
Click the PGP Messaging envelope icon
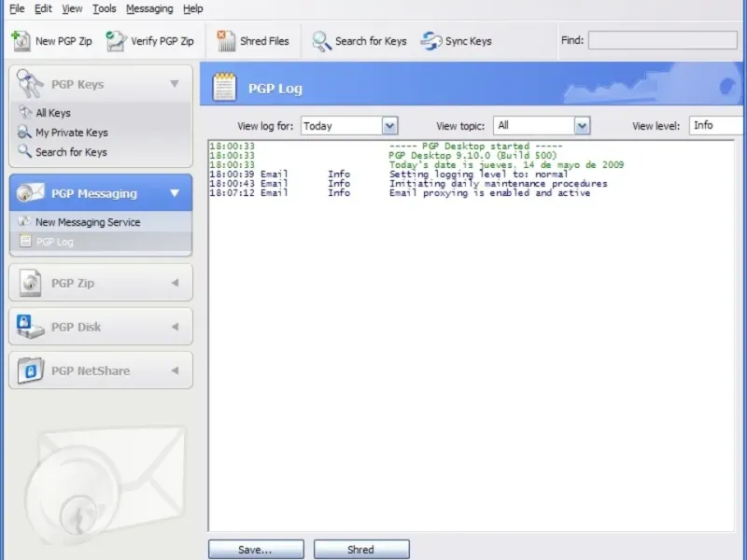[x=30, y=193]
